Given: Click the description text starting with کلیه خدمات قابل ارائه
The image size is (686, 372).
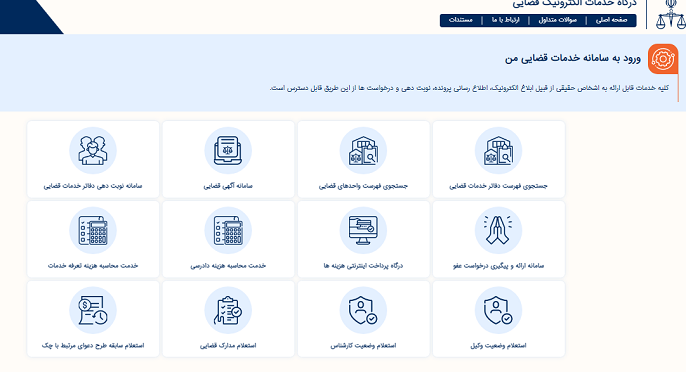Looking at the screenshot, I should tap(469, 88).
